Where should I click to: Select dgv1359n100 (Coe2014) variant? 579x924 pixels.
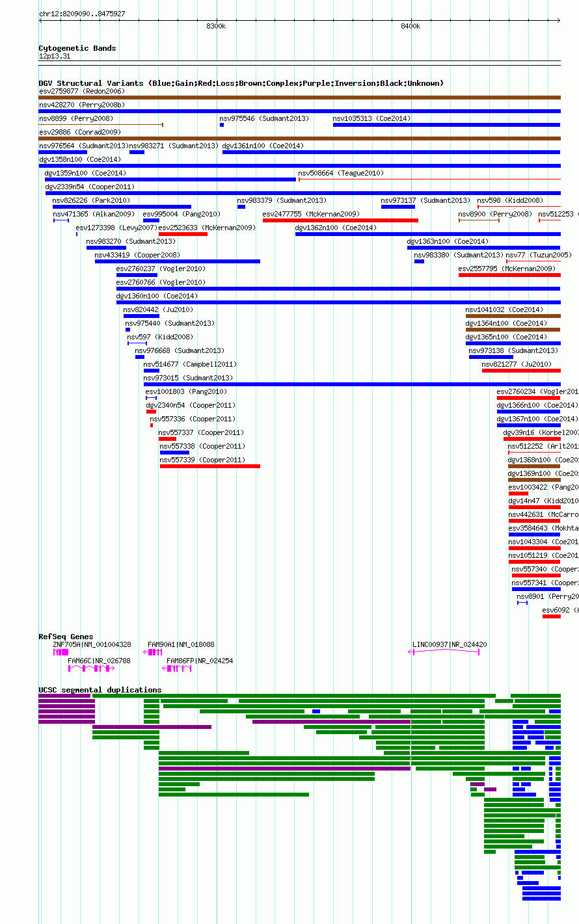point(85,173)
